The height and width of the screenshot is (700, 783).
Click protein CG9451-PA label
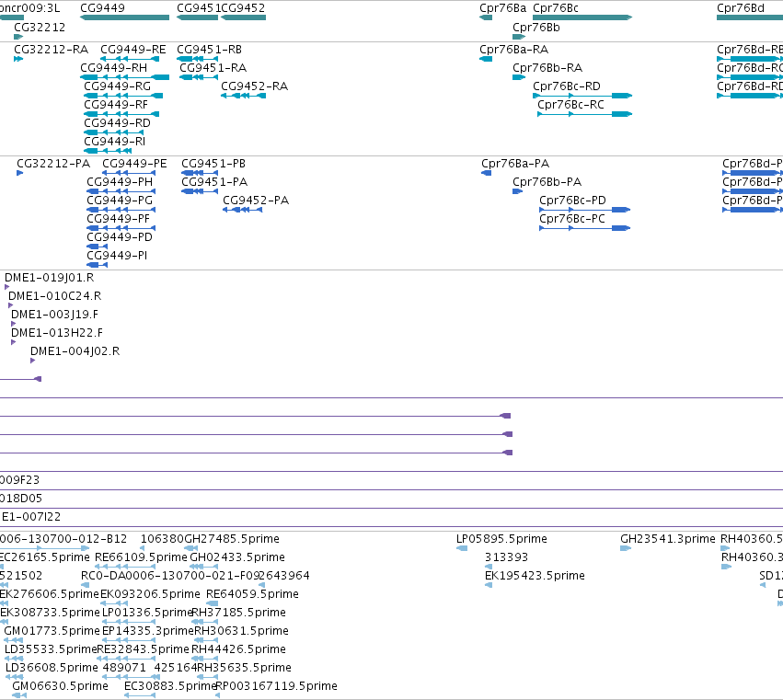click(214, 182)
